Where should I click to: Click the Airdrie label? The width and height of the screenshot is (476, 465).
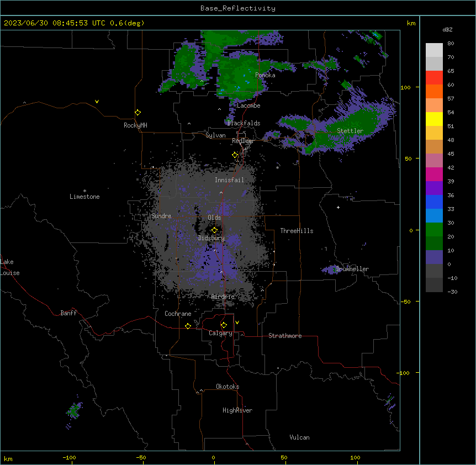[x=223, y=297]
